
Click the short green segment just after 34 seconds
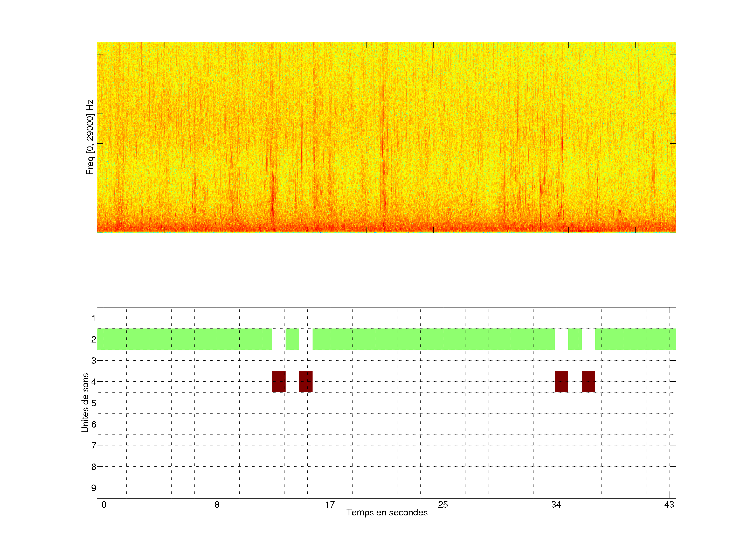coord(575,339)
